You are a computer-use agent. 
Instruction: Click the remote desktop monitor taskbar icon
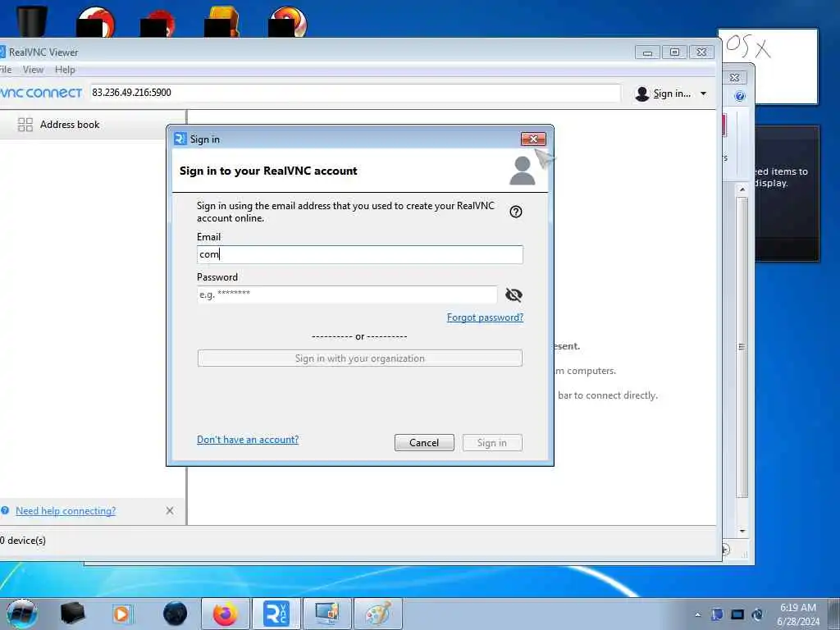click(326, 614)
